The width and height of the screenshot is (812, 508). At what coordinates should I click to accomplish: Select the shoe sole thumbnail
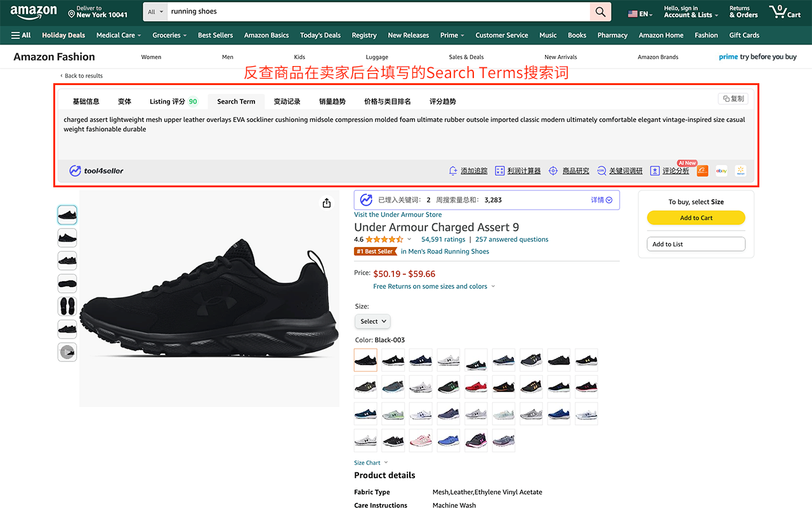point(67,283)
